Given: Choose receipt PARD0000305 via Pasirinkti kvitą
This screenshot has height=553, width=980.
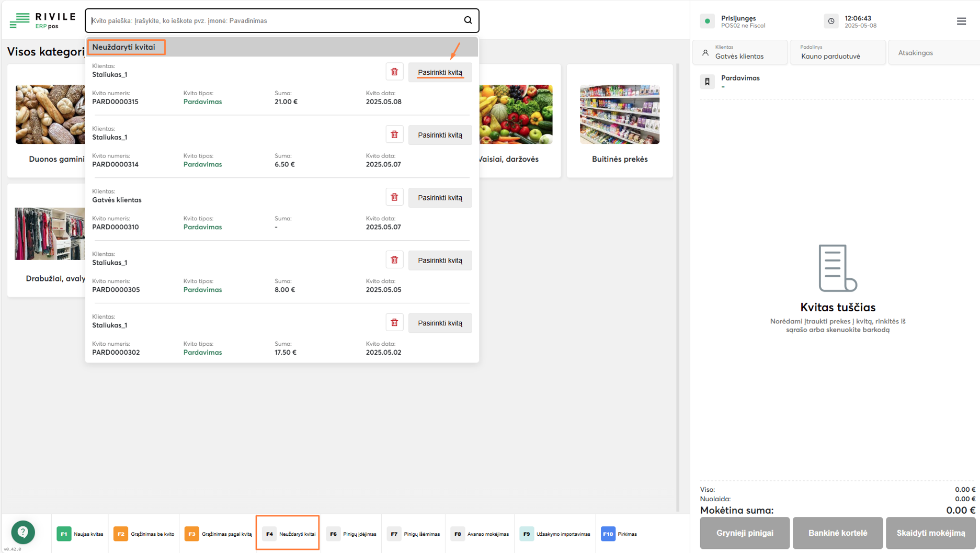Looking at the screenshot, I should click(440, 261).
